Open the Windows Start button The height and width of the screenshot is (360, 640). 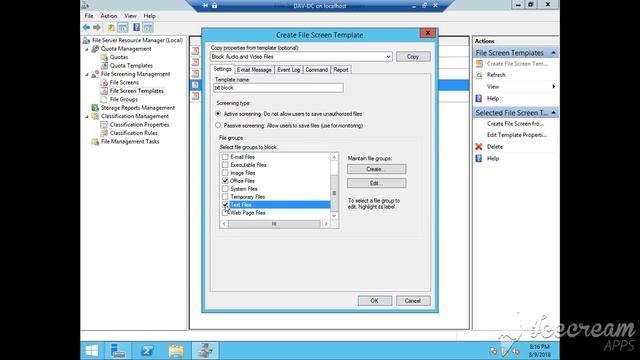click(x=92, y=351)
